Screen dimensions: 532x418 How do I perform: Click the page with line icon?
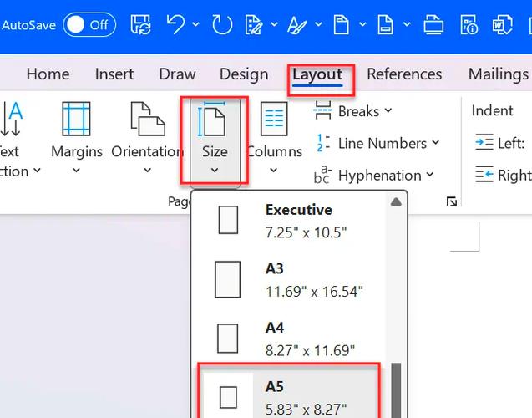386,25
